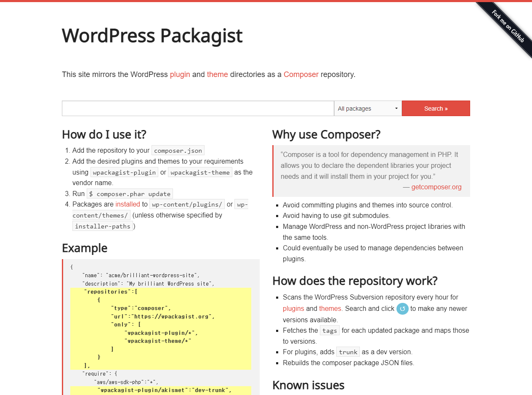Click Avoid having to use git submodules
The image size is (532, 395).
(336, 216)
